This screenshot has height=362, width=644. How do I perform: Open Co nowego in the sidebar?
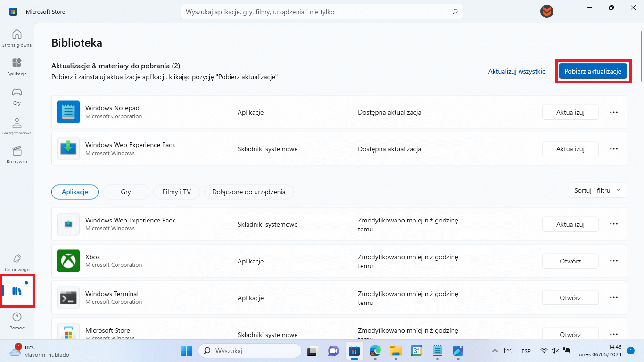[17, 263]
